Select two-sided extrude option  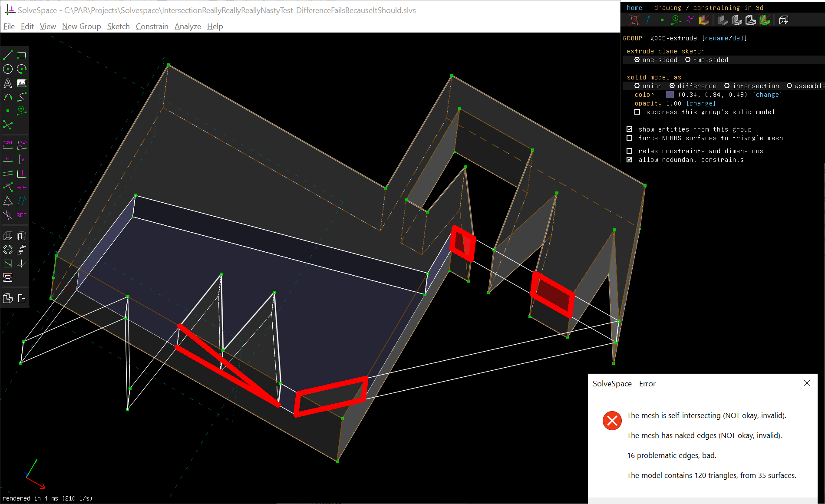point(707,60)
